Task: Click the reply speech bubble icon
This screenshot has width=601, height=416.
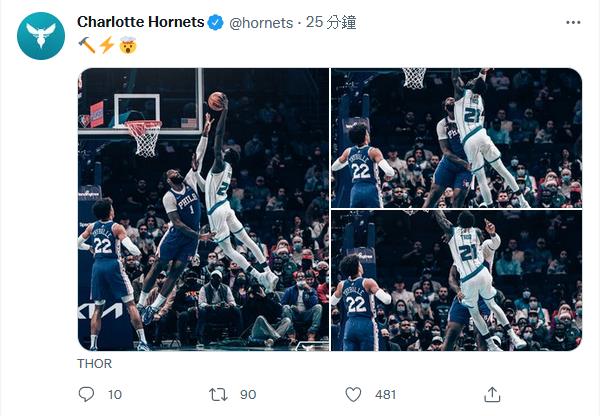Action: (x=86, y=394)
